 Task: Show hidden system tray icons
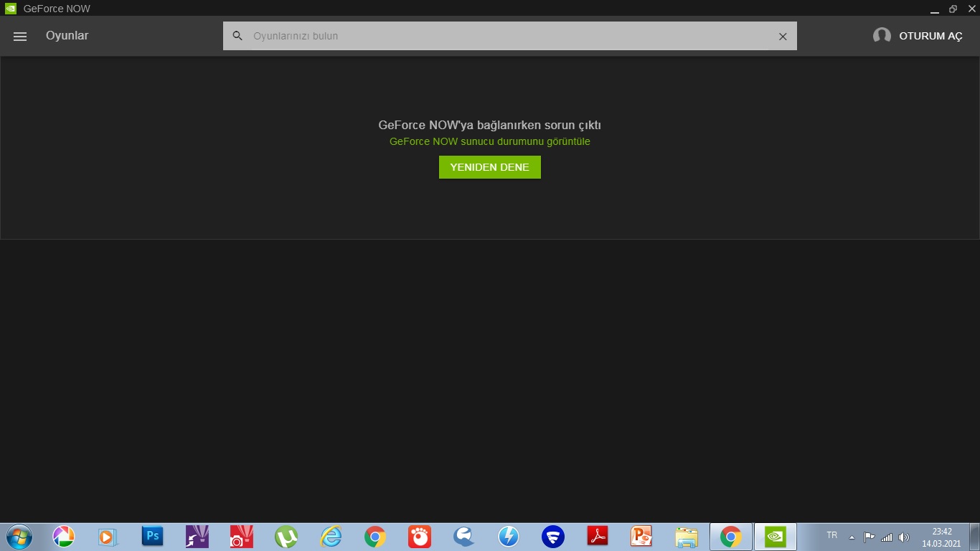852,537
